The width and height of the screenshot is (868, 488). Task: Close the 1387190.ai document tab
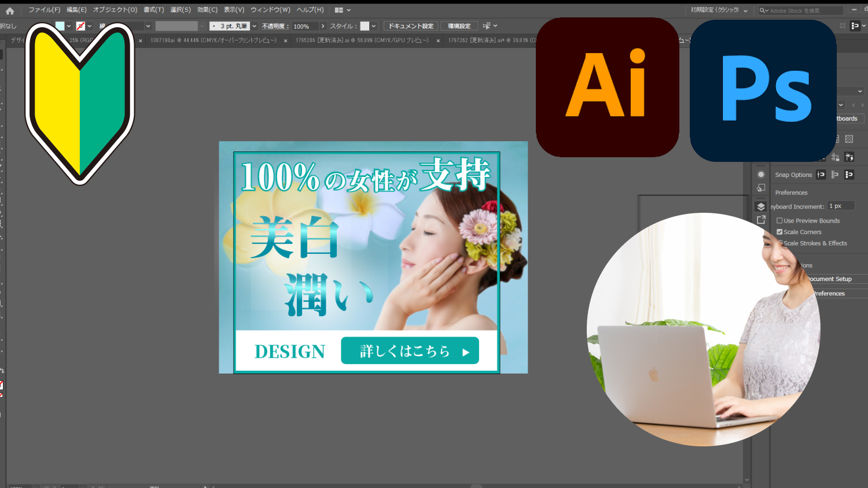pyautogui.click(x=285, y=40)
